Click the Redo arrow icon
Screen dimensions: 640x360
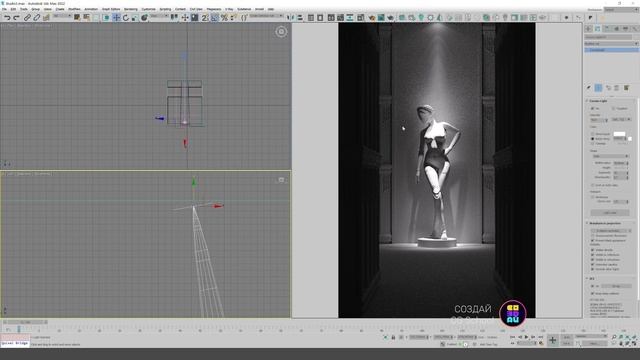point(16,18)
